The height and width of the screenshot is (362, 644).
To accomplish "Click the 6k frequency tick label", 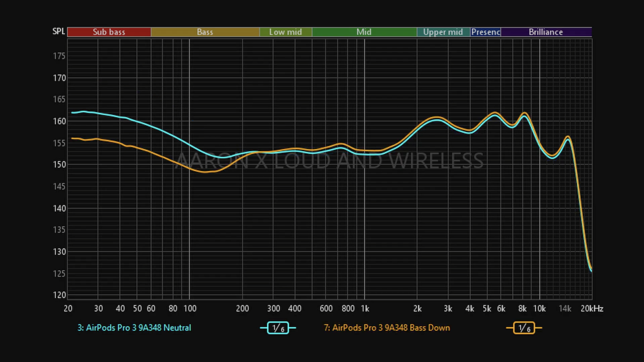I will tap(501, 308).
